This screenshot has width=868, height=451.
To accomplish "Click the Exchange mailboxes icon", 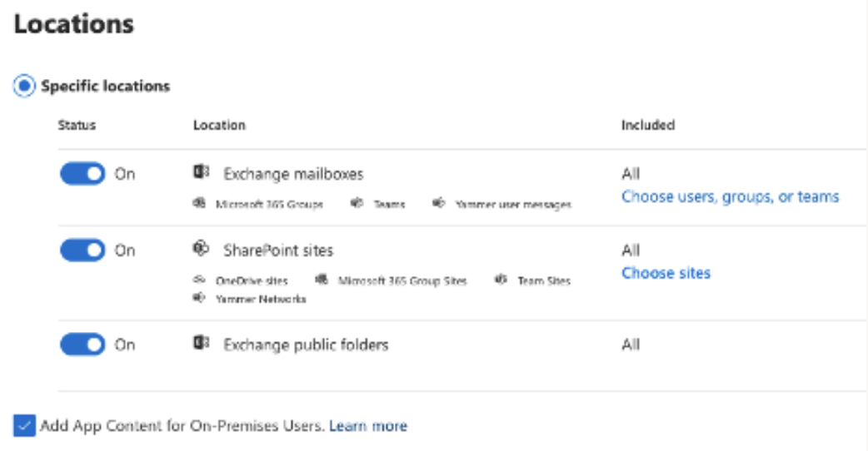I will [201, 174].
